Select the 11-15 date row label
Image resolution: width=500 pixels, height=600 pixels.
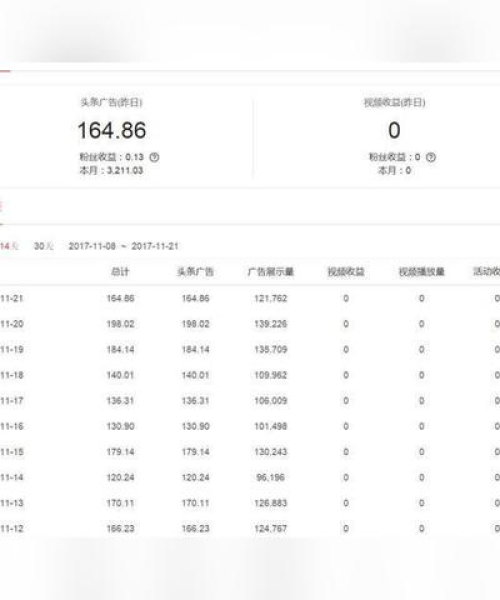(x=12, y=452)
